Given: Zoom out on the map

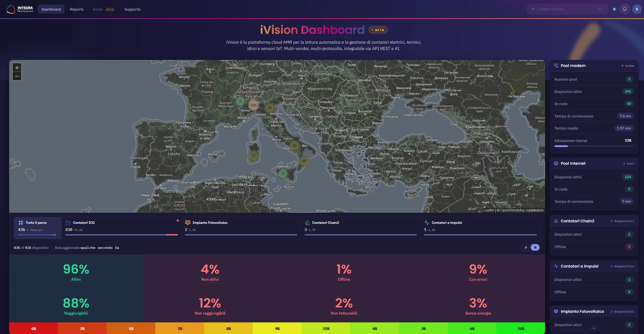Looking at the screenshot, I should pos(17,76).
